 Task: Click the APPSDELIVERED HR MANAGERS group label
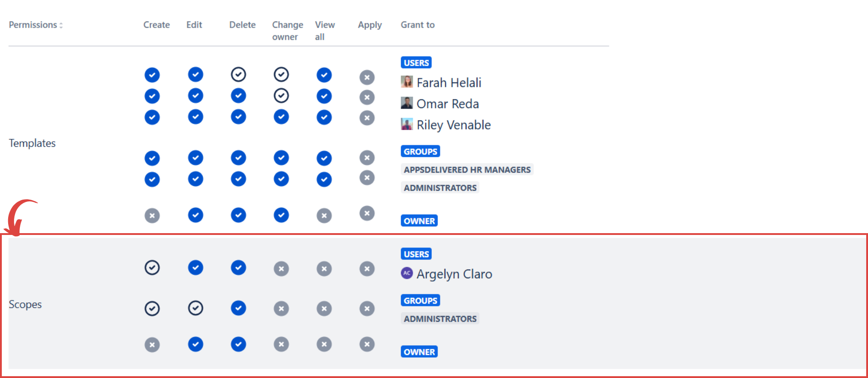click(x=467, y=170)
